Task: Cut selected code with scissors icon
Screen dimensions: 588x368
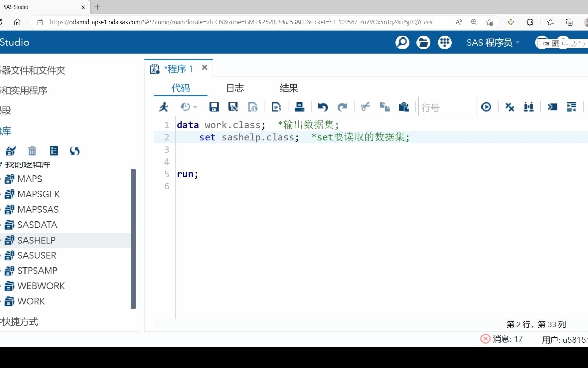Action: (365, 107)
